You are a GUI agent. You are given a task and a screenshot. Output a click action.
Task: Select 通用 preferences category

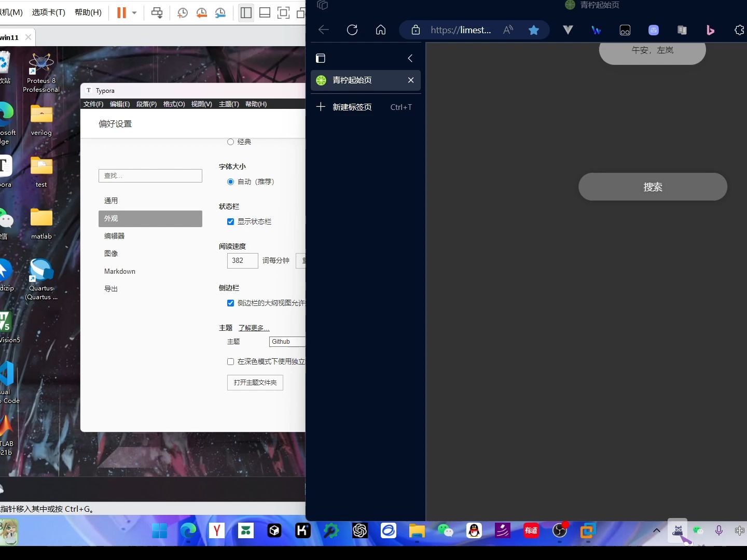click(150, 201)
